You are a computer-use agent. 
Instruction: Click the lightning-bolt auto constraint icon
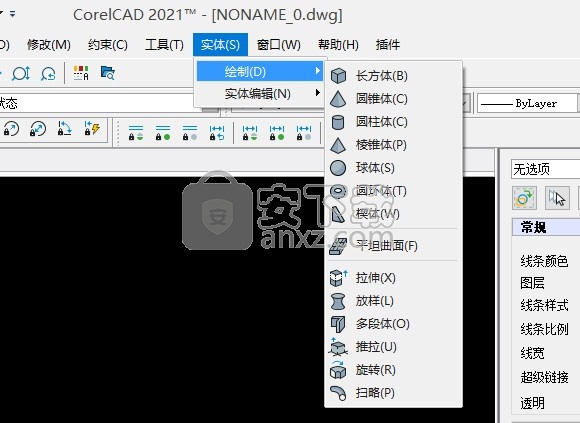coord(92,128)
